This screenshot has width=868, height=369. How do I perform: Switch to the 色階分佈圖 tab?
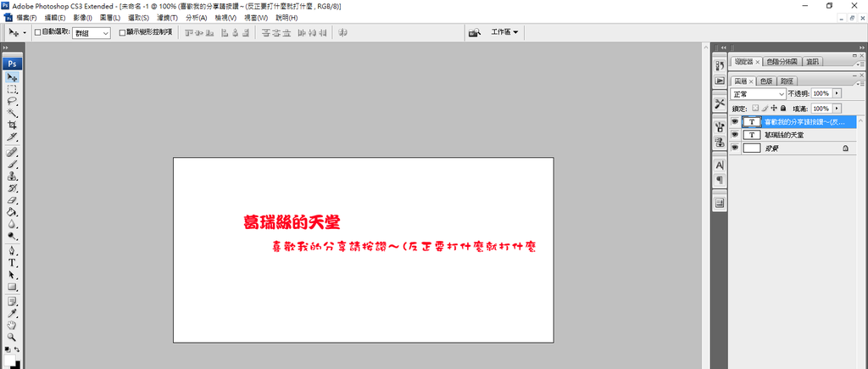pos(782,61)
